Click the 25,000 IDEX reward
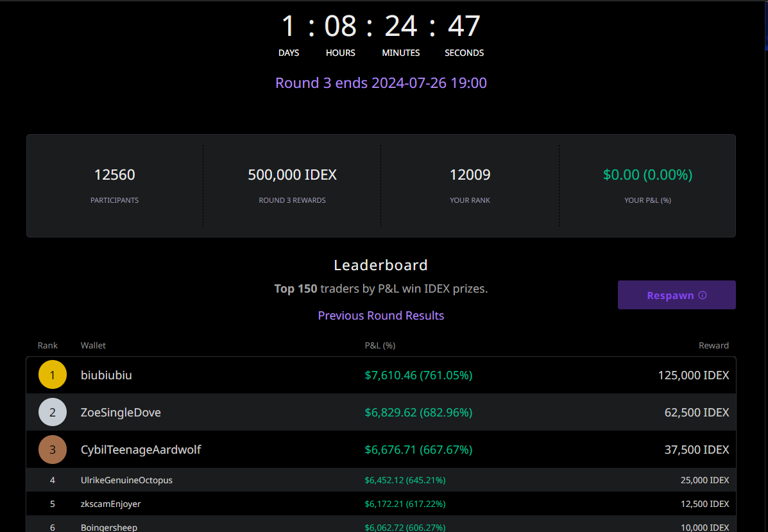 [705, 480]
